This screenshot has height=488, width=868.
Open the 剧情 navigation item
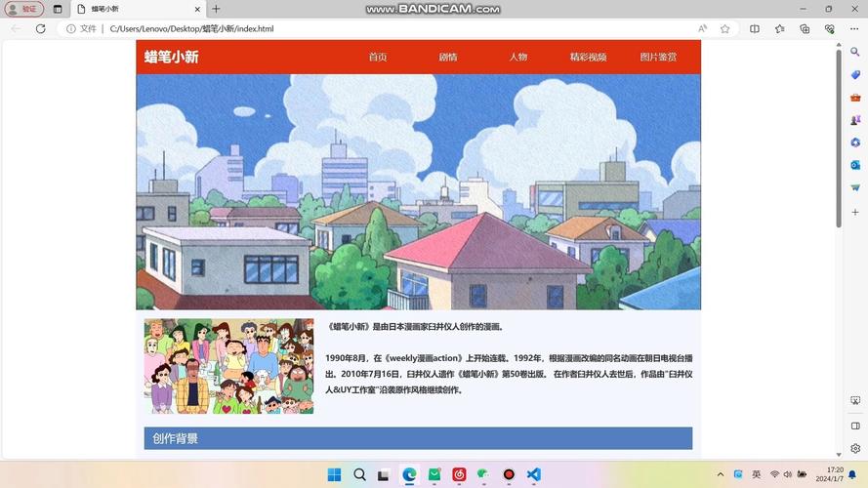(448, 57)
